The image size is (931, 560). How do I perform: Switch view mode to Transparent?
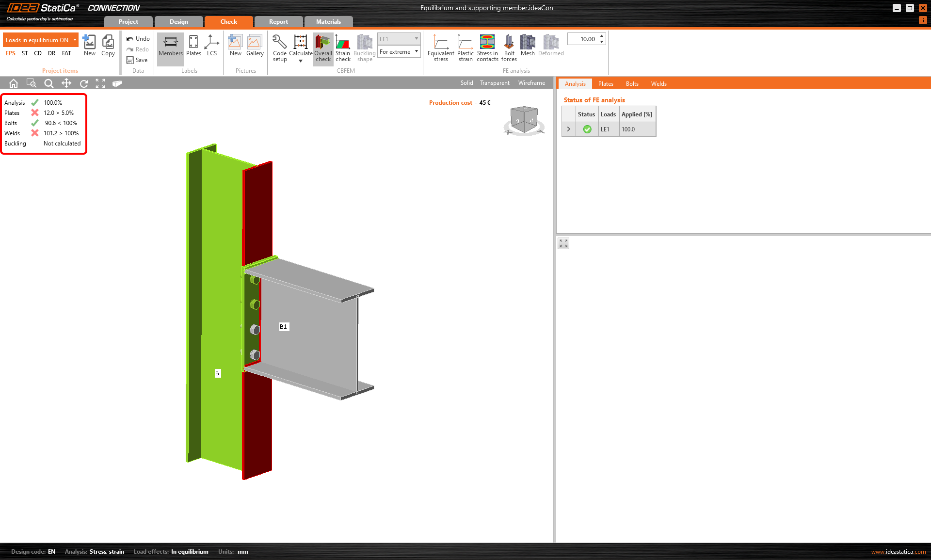(495, 83)
